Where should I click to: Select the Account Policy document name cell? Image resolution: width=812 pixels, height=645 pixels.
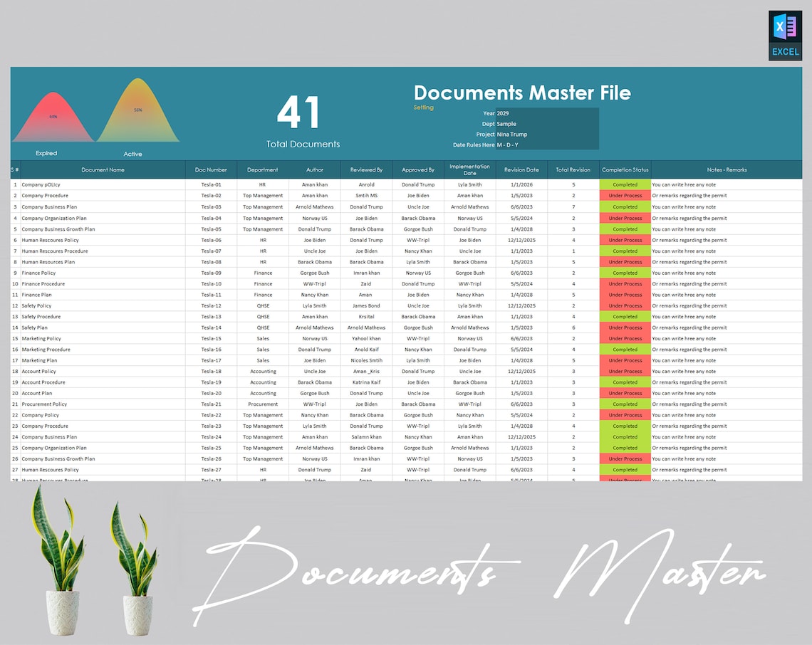click(103, 372)
